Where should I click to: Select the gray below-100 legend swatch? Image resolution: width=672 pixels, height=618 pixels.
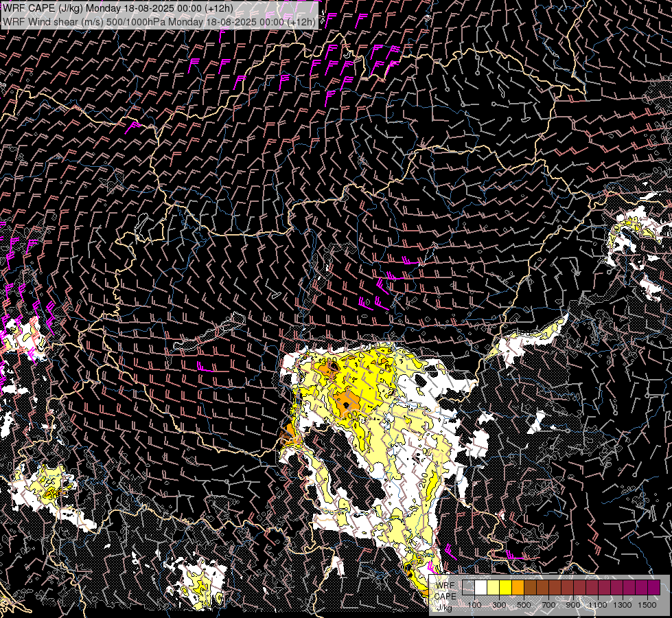pyautogui.click(x=468, y=587)
